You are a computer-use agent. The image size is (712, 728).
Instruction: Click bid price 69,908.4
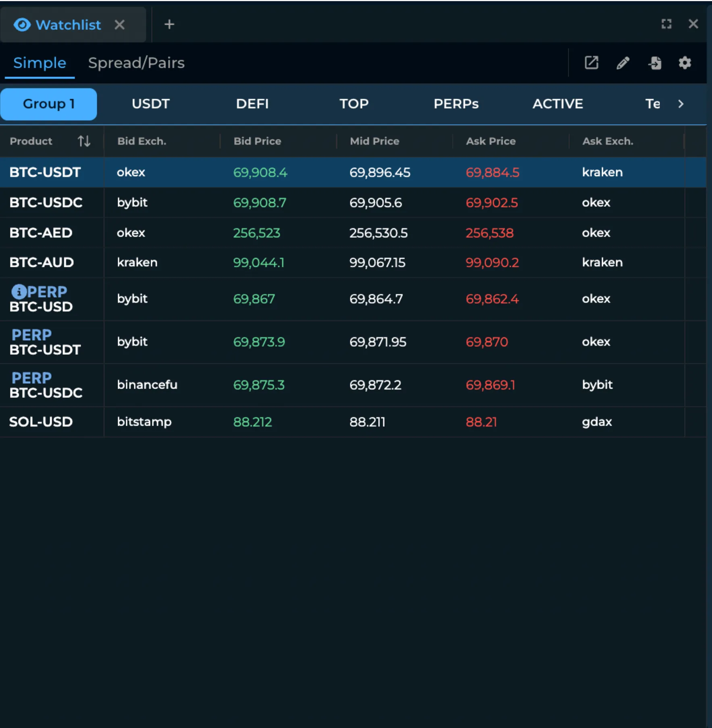pyautogui.click(x=260, y=173)
